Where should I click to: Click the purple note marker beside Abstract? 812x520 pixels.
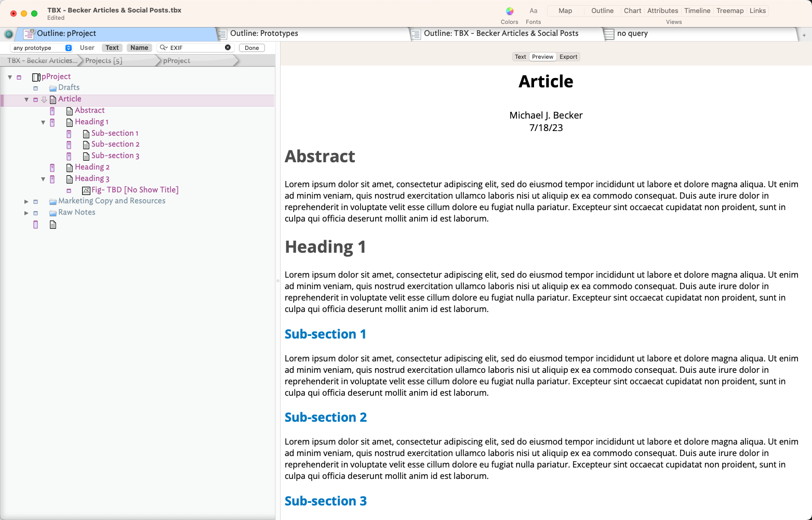pyautogui.click(x=52, y=111)
